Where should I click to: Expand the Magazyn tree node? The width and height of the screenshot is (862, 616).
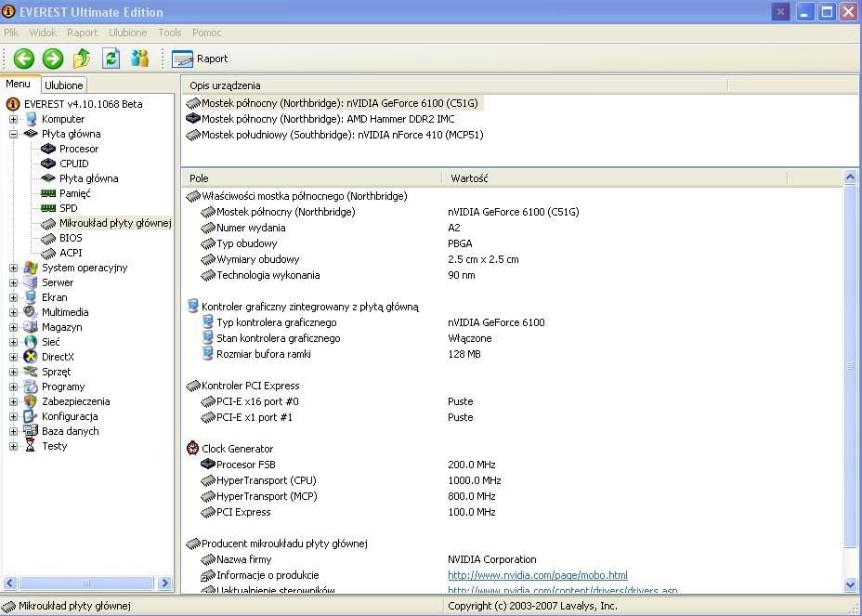coord(13,327)
